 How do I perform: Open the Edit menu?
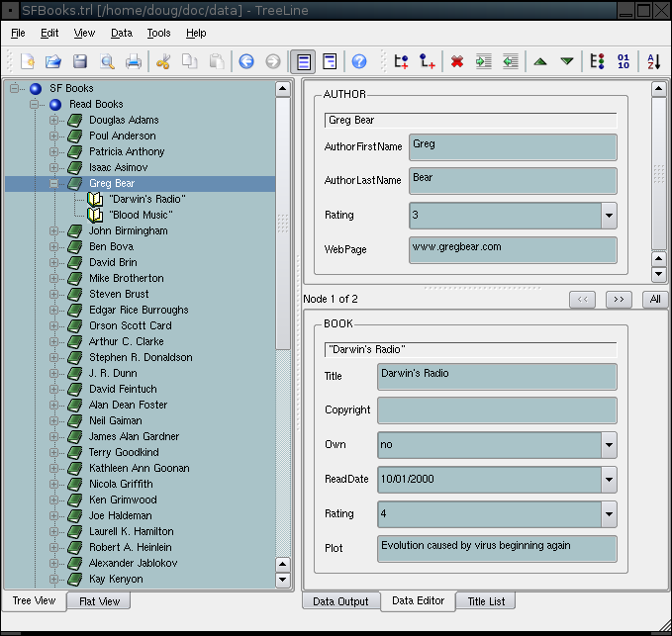pyautogui.click(x=49, y=33)
